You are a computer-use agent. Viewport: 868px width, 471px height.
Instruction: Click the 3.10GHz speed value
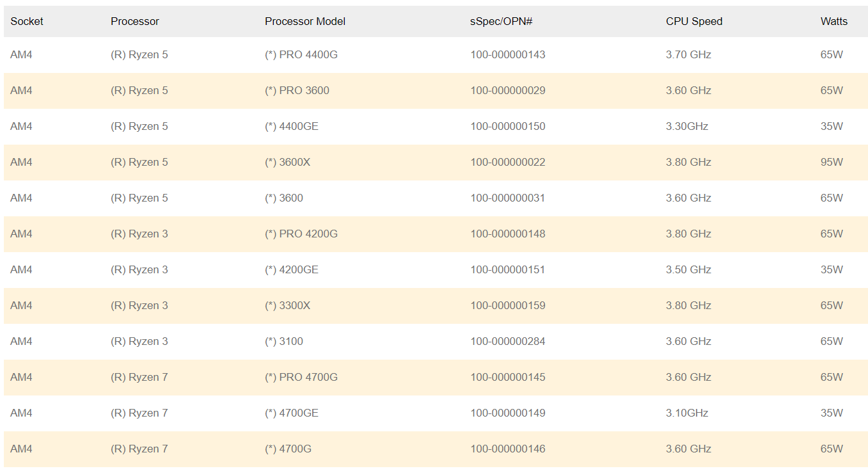687,413
